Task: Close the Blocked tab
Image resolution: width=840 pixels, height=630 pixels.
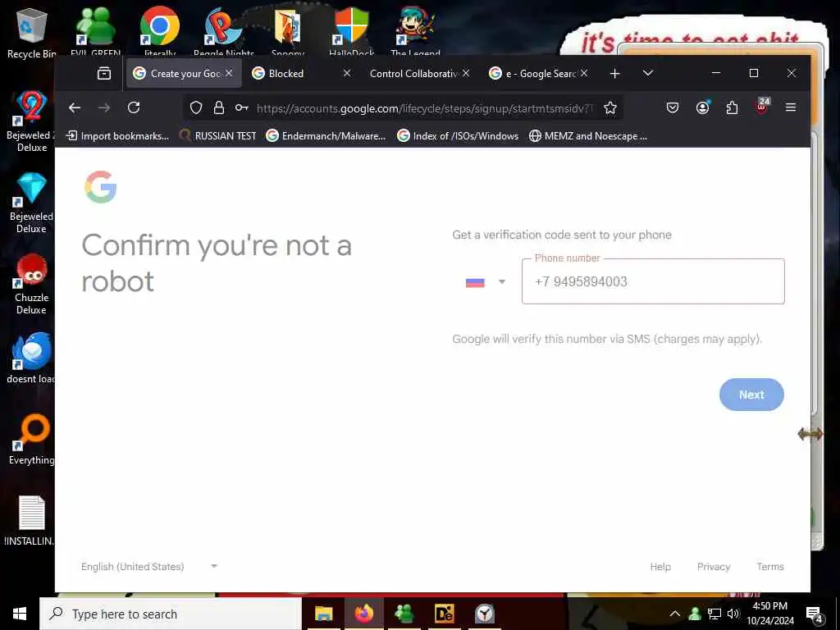Action: point(347,73)
